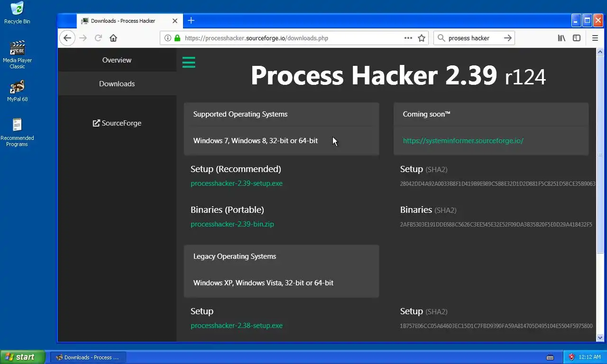The height and width of the screenshot is (364, 607).
Task: Launch MyPal 68 desktop icon
Action: [17, 91]
